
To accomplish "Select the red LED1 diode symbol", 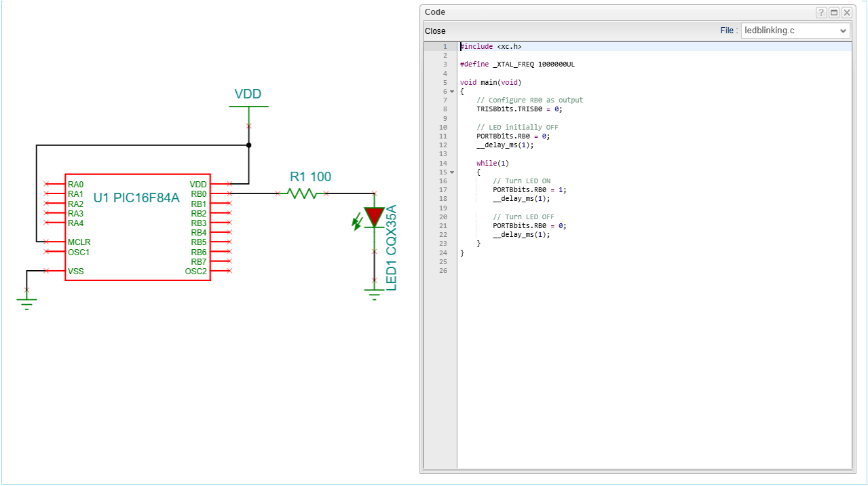I will coord(374,217).
